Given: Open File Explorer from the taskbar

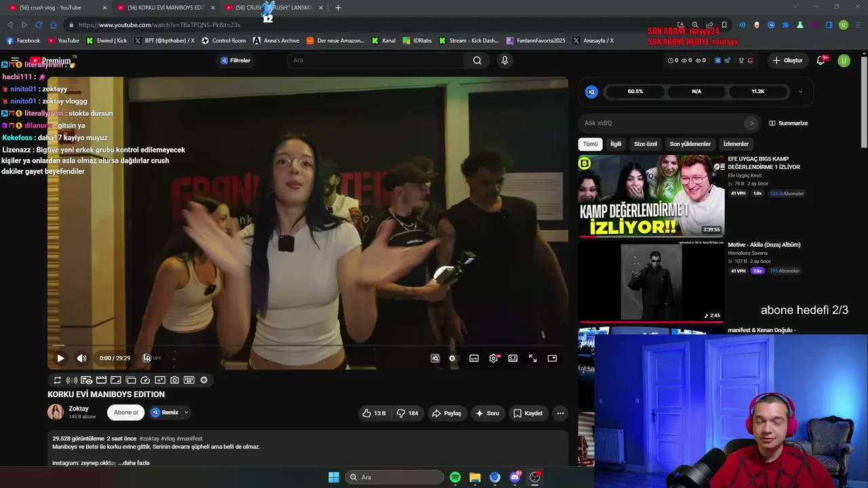Looking at the screenshot, I should [475, 477].
